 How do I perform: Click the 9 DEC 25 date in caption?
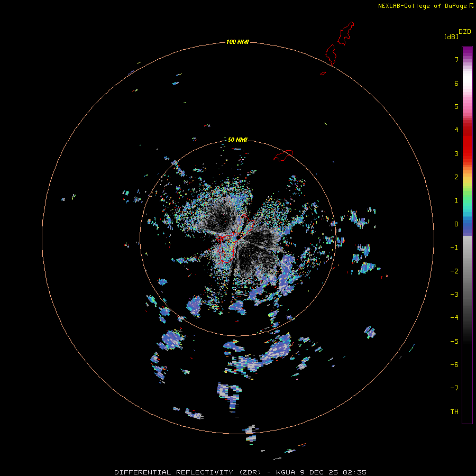pos(319,472)
